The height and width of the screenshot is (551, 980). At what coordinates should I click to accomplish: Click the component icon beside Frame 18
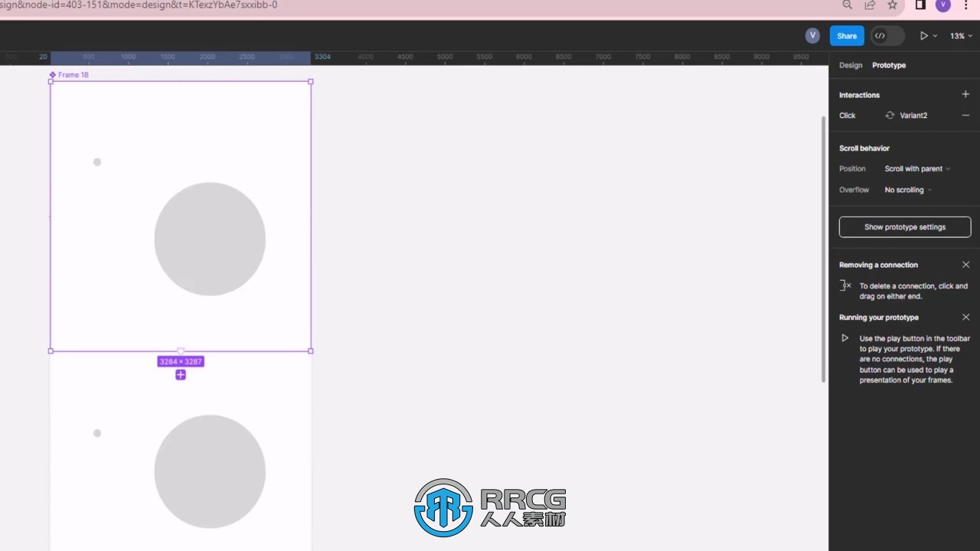coord(52,75)
